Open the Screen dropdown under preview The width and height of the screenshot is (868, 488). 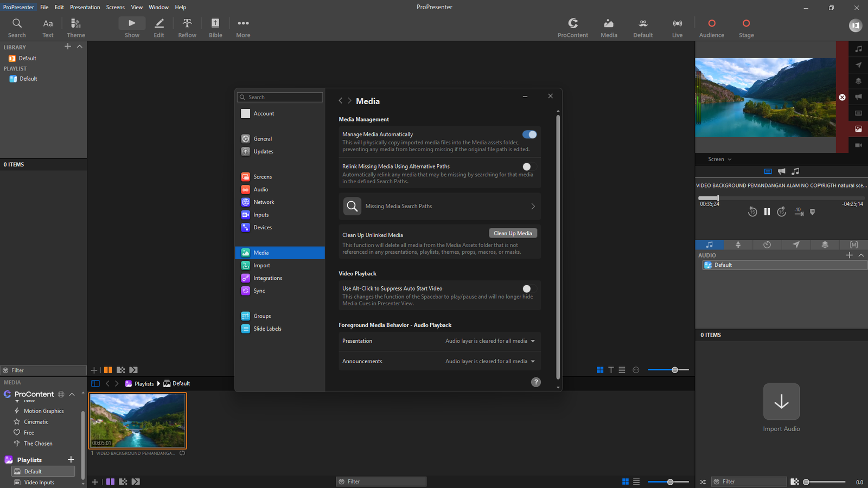click(x=720, y=159)
